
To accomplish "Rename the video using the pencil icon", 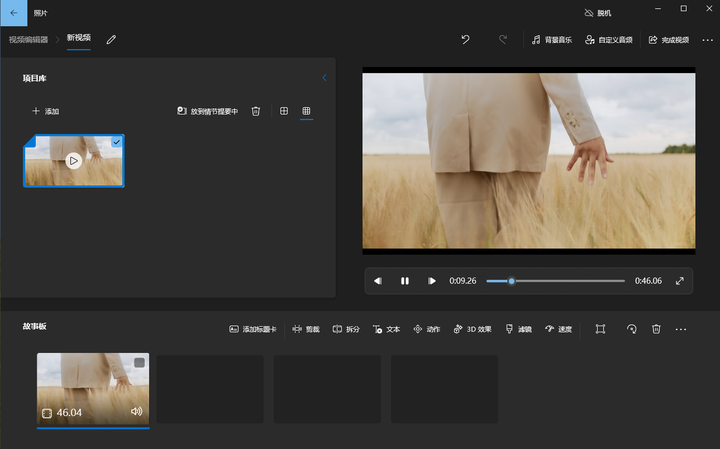I will pyautogui.click(x=111, y=40).
